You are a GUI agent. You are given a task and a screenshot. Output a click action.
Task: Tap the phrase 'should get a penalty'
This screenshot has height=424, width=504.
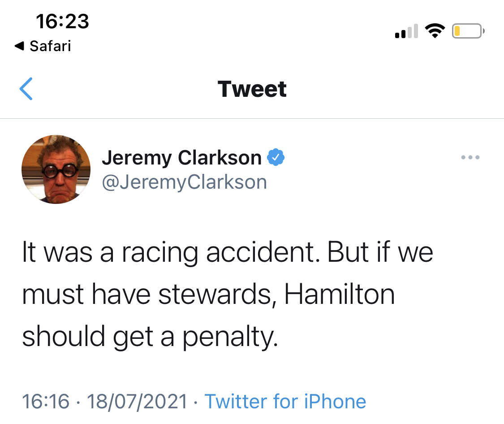(150, 337)
